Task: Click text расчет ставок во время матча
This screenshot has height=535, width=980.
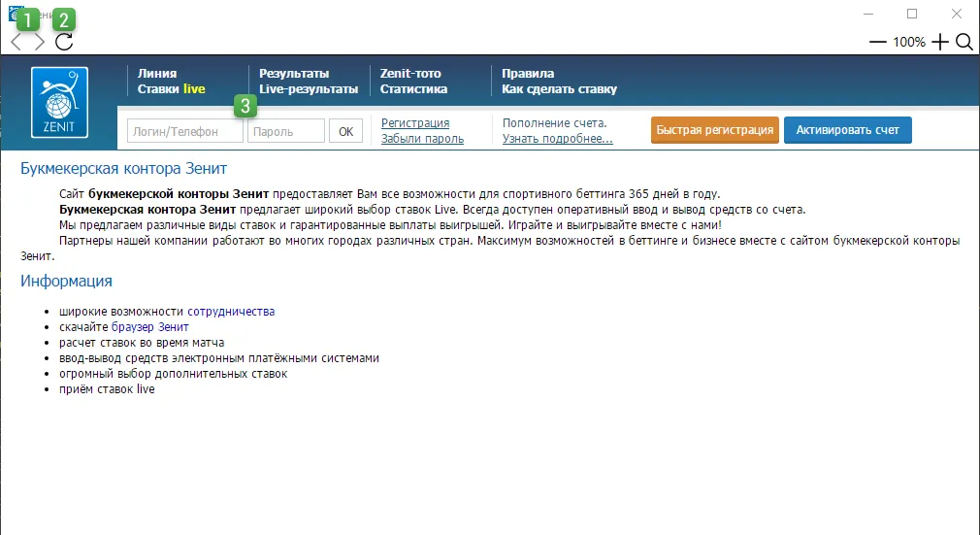Action: tap(142, 343)
